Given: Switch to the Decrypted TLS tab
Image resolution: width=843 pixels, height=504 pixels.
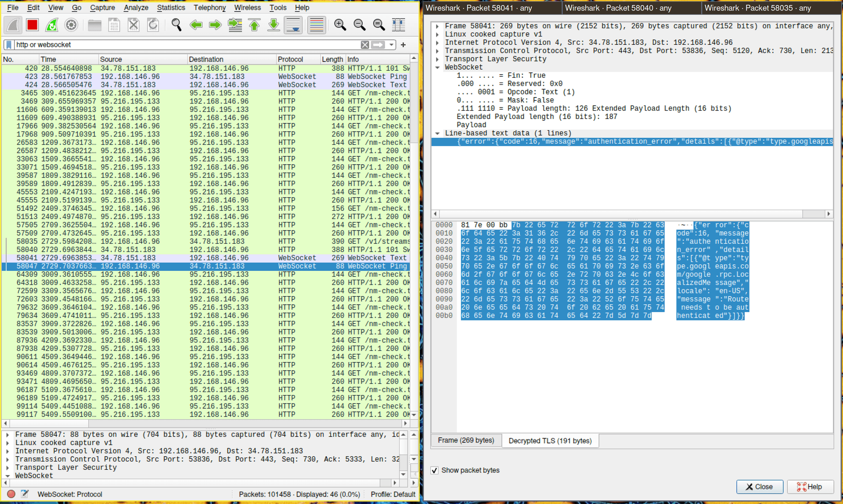Looking at the screenshot, I should (x=550, y=440).
